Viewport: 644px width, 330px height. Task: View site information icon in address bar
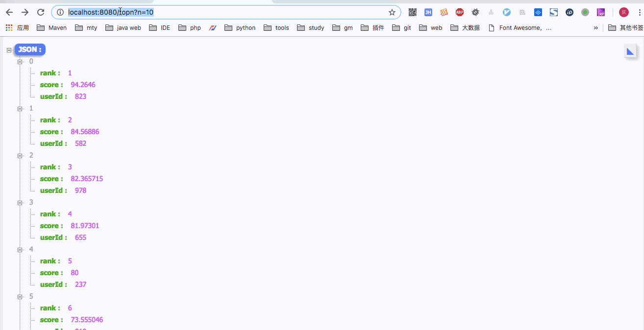pyautogui.click(x=60, y=12)
